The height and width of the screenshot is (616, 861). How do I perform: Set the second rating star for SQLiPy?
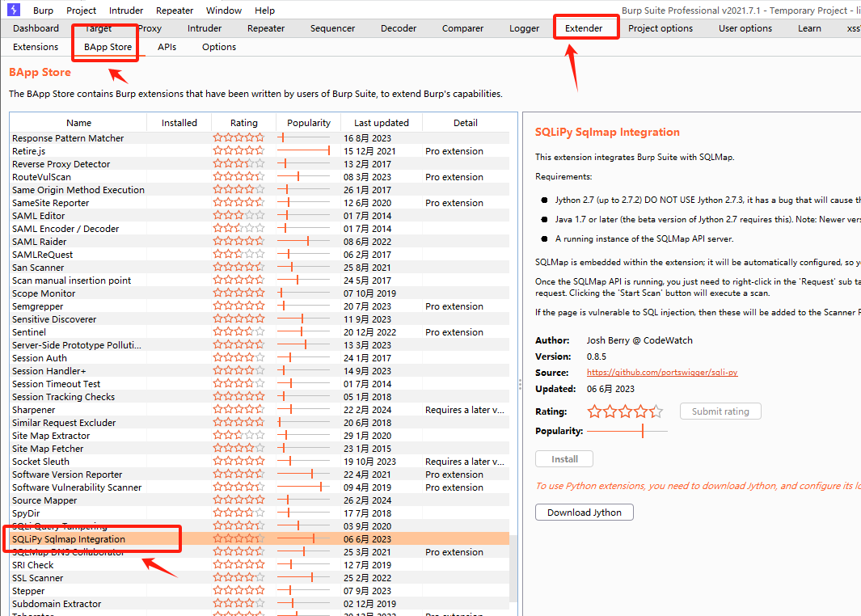click(610, 411)
